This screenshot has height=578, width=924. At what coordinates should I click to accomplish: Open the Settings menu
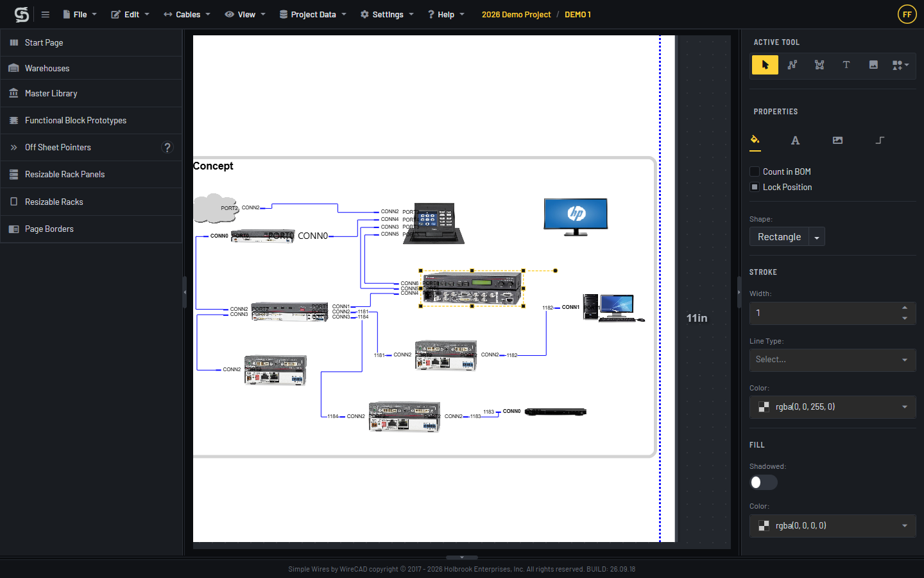388,14
